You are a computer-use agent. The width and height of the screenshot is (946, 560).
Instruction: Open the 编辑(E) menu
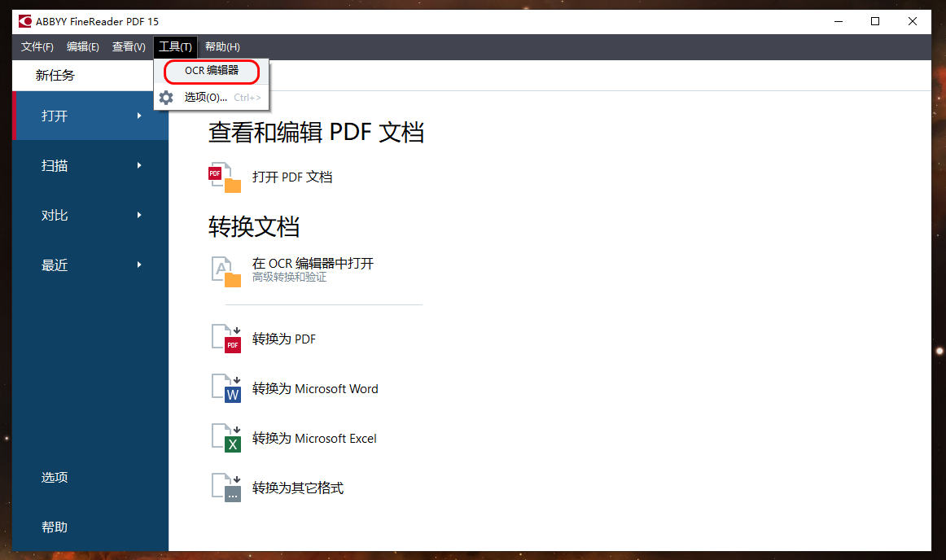[x=83, y=47]
